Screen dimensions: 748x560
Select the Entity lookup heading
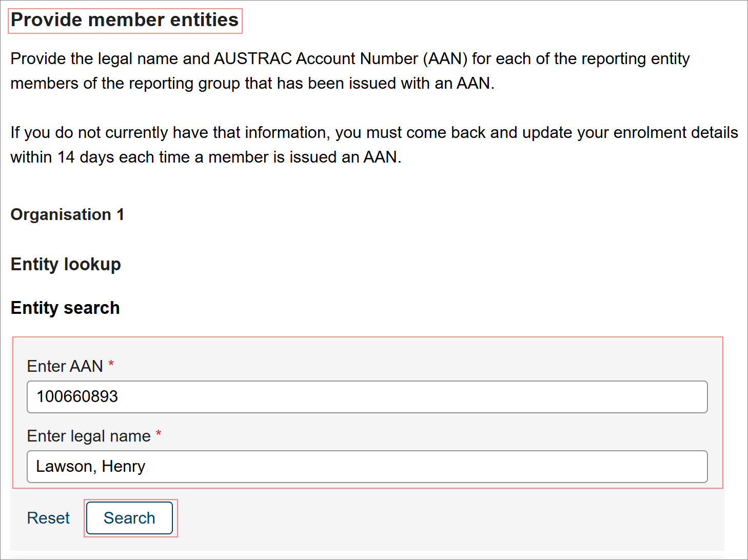(65, 264)
